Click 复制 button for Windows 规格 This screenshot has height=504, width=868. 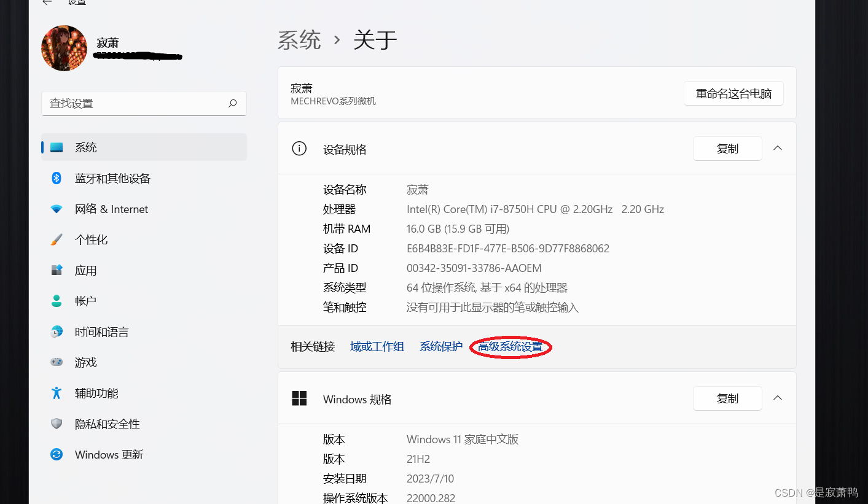[x=727, y=398]
